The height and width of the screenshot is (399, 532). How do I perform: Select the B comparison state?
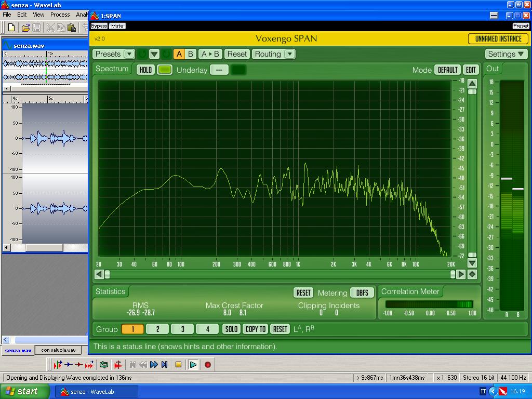[x=190, y=54]
